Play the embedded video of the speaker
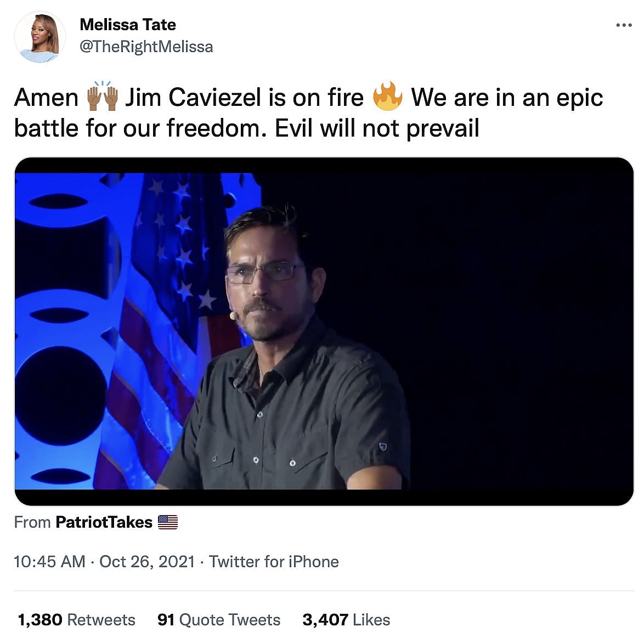644x644 pixels. coord(324,331)
